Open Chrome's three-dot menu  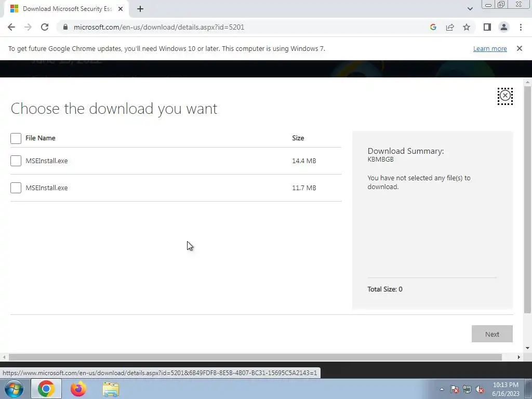click(521, 27)
